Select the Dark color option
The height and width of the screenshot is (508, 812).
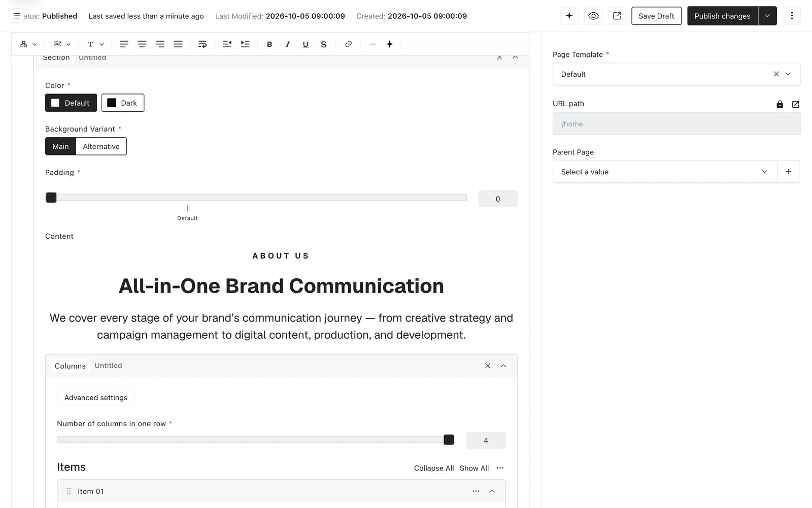123,103
